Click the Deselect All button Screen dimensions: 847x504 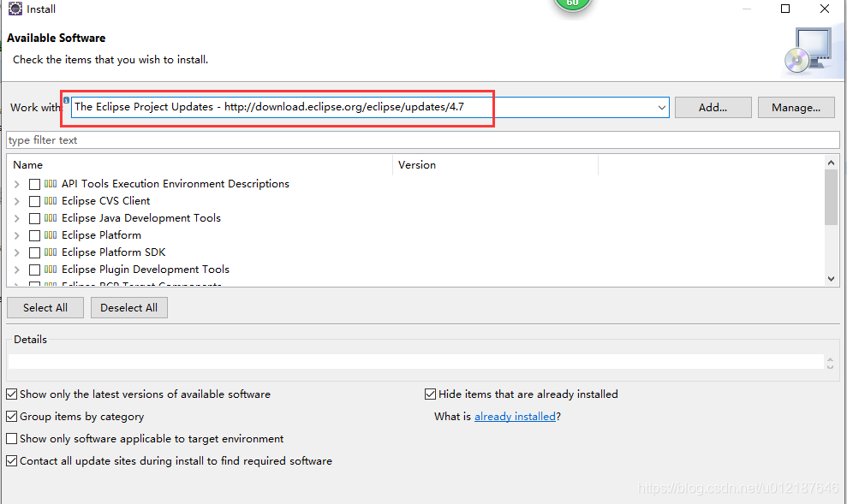[129, 307]
